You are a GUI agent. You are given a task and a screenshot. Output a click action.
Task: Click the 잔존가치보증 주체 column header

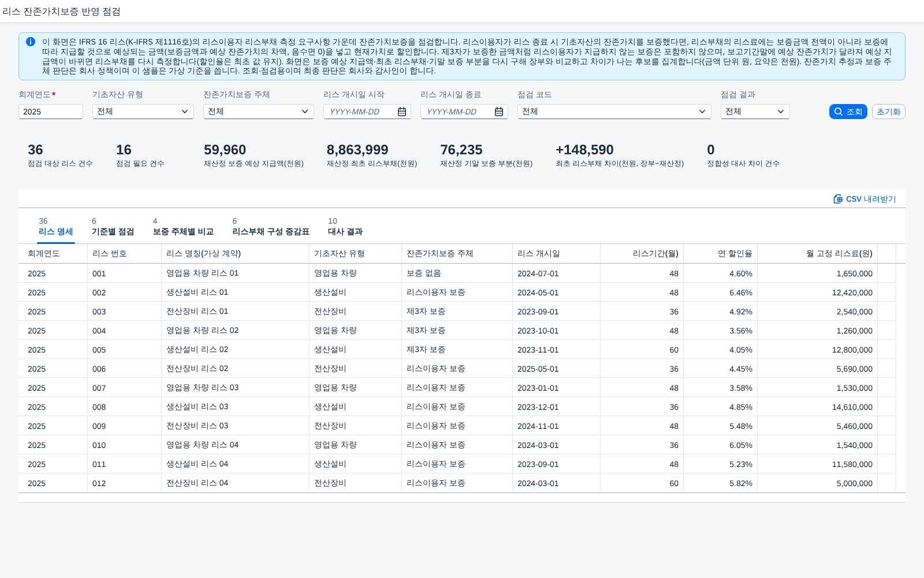[457, 253]
